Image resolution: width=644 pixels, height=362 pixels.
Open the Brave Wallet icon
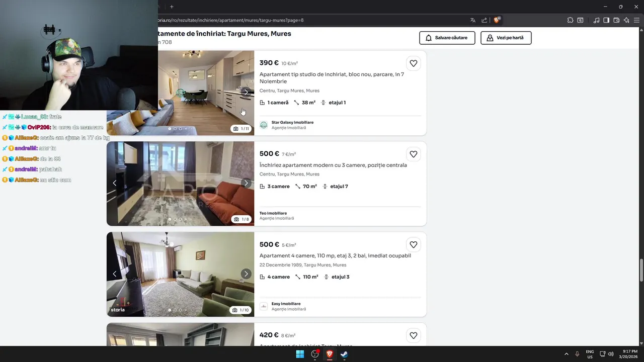(616, 20)
